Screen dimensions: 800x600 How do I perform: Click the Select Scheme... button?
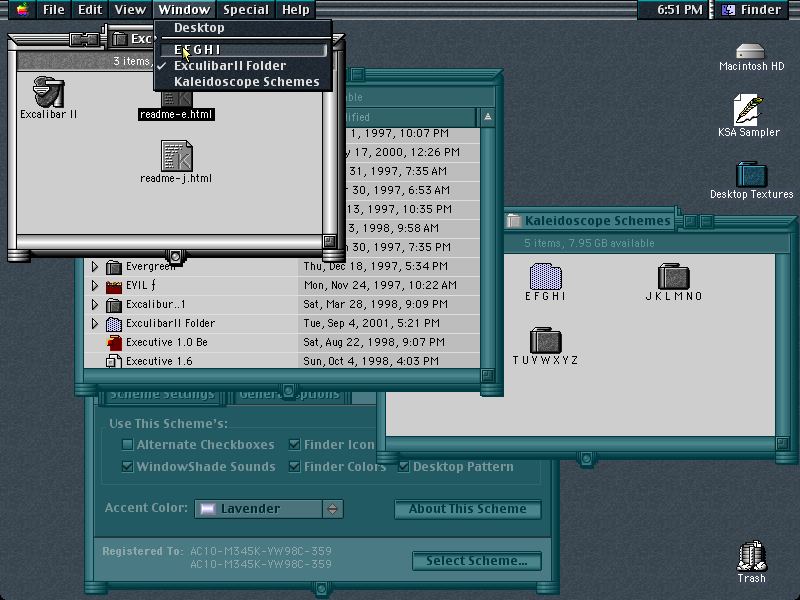coord(477,561)
